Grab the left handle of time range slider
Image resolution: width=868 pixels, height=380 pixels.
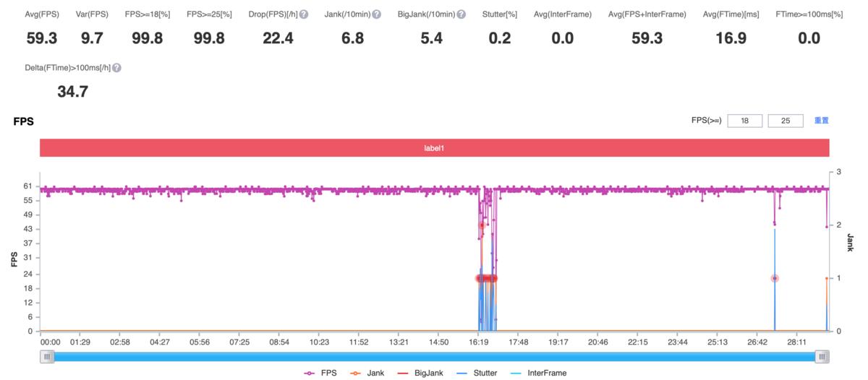pos(47,356)
